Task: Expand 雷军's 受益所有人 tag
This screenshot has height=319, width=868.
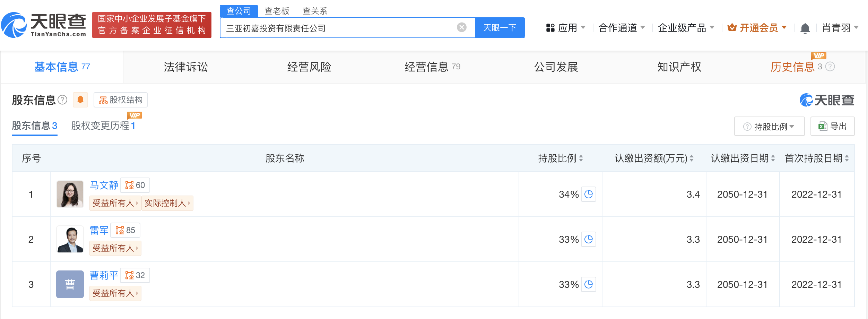Action: [115, 248]
